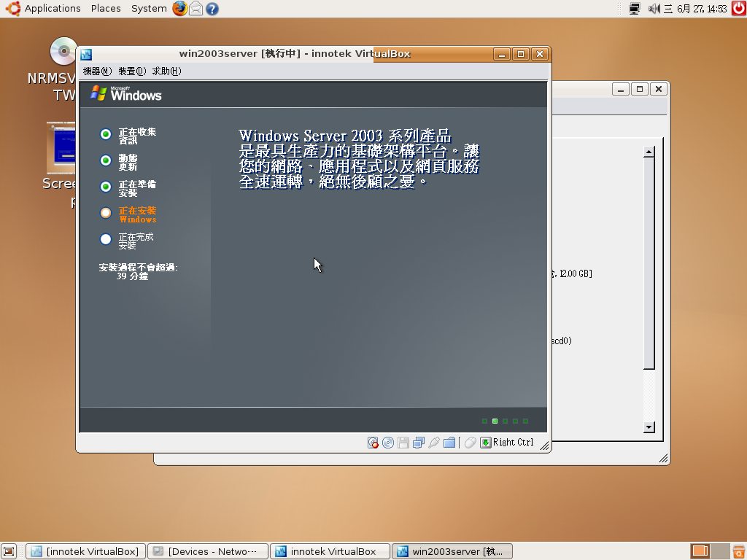Viewport: 747px width, 560px height.
Task: Click the 正在安裝 Windows step radio
Action: click(x=106, y=213)
